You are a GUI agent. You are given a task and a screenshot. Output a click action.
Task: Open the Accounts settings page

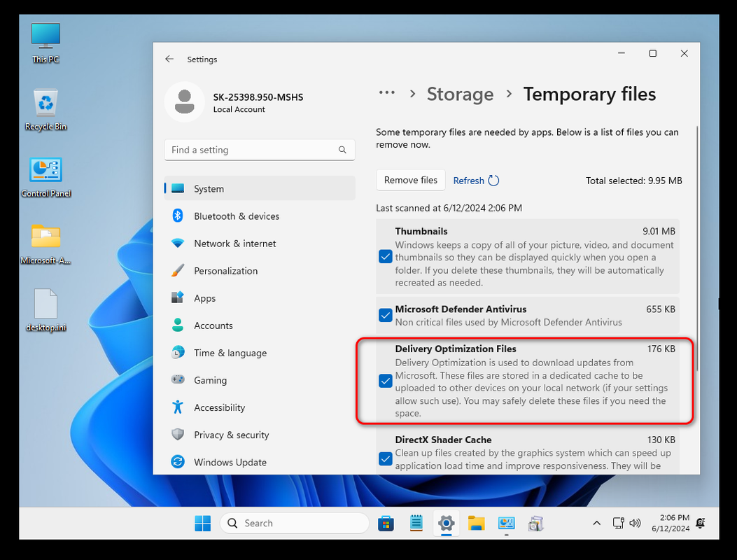click(x=260, y=325)
